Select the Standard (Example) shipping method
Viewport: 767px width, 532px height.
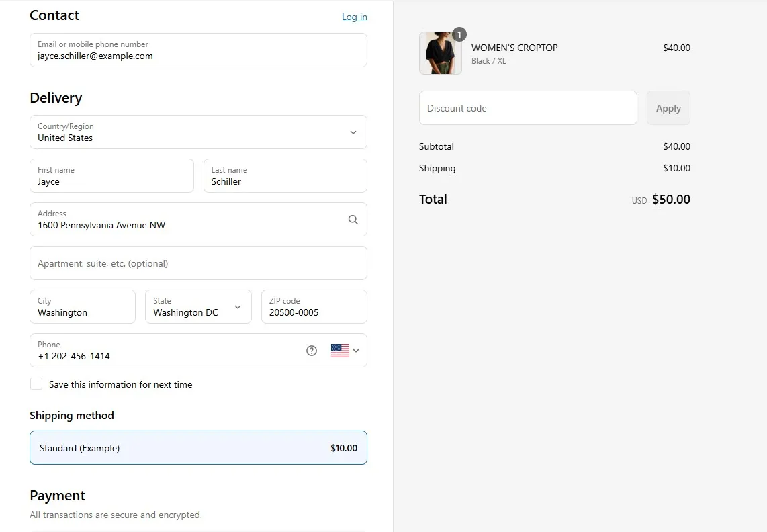pos(198,447)
